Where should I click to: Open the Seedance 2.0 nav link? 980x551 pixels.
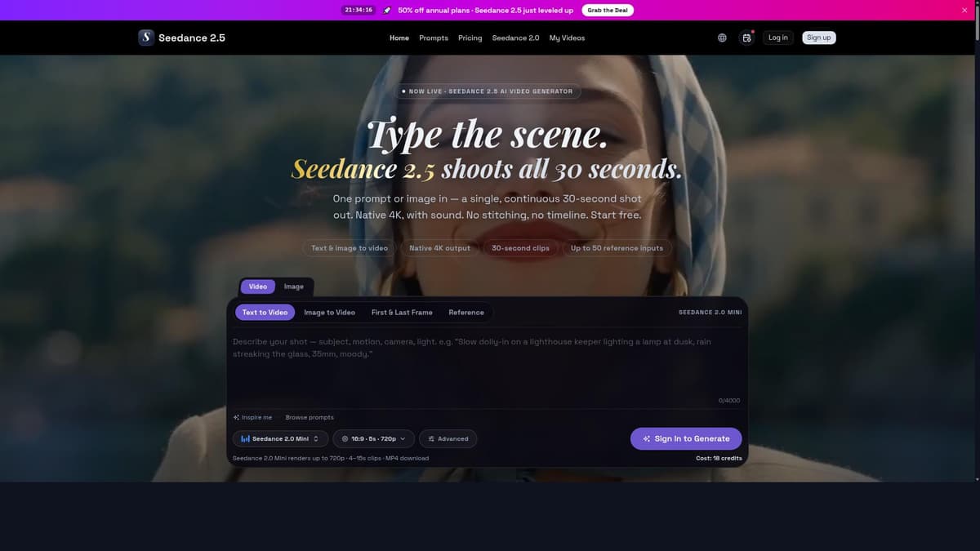pos(515,38)
